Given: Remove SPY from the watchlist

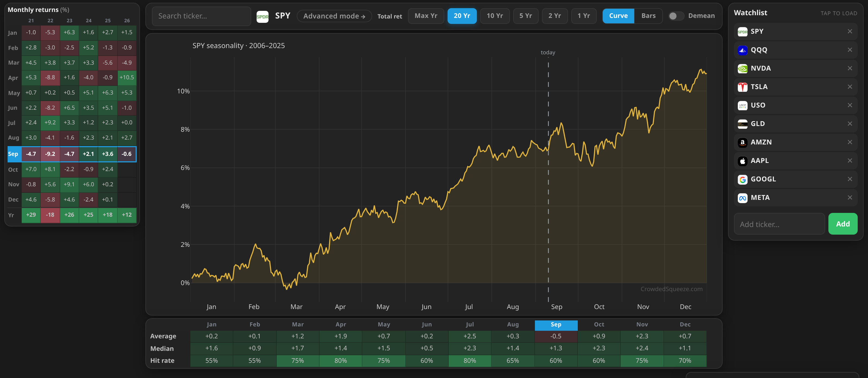Looking at the screenshot, I should point(850,31).
